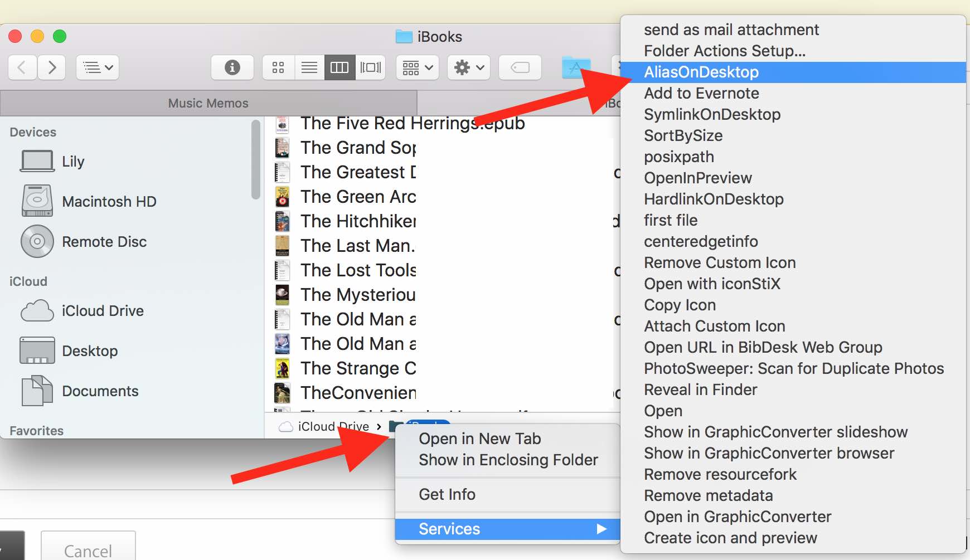
Task: Click The Mysteriou book cover icon
Action: tap(283, 295)
